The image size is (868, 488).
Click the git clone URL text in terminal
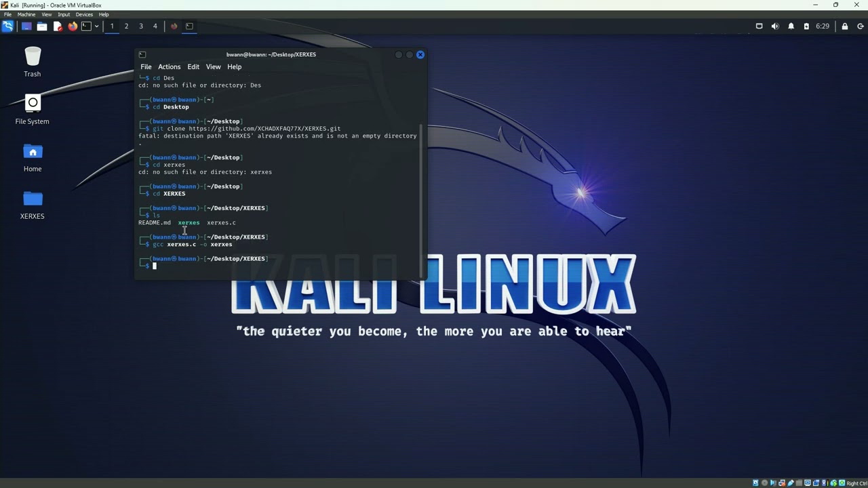[264, 129]
